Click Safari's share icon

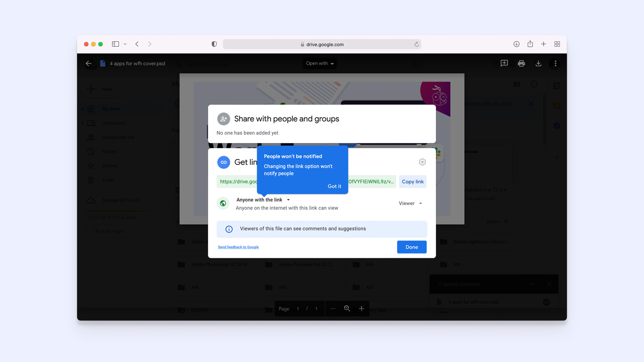530,44
